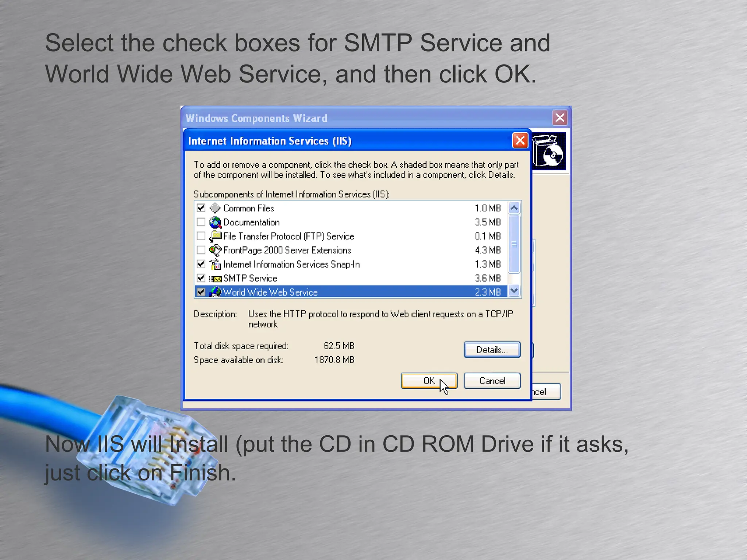Open the Details... button
The image size is (747, 560).
pos(492,350)
